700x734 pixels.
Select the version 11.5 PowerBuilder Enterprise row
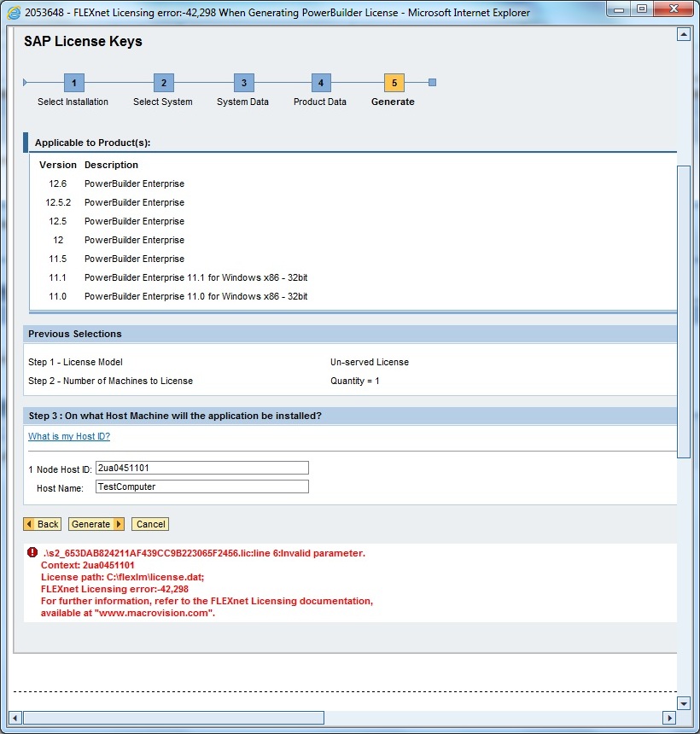click(352, 259)
